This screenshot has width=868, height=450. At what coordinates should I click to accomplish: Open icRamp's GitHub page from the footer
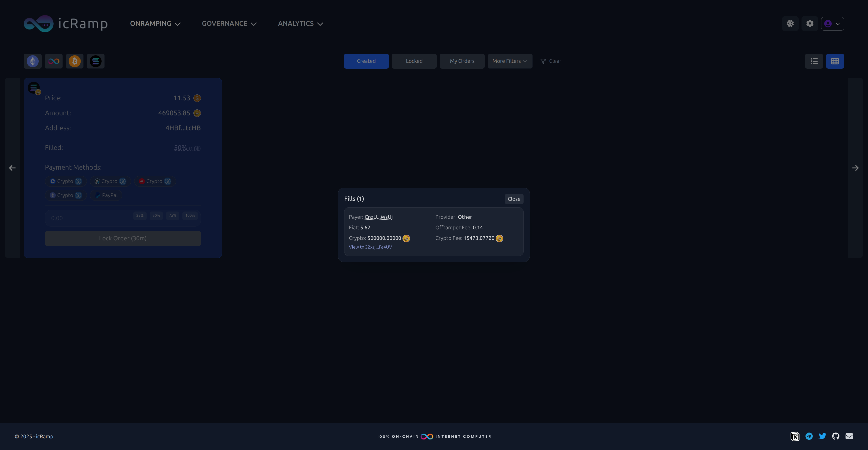pos(836,436)
